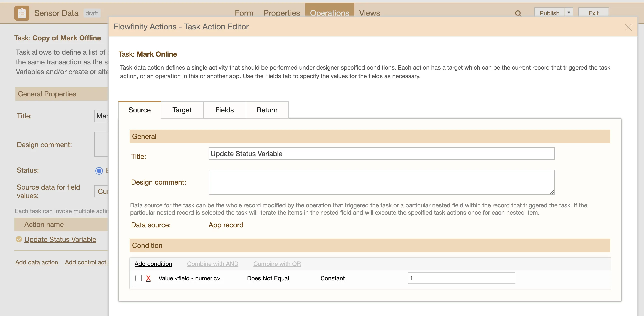Screen dimensions: 644x316
Task: Click the Sensor Data clipboard app icon
Action: click(x=22, y=13)
